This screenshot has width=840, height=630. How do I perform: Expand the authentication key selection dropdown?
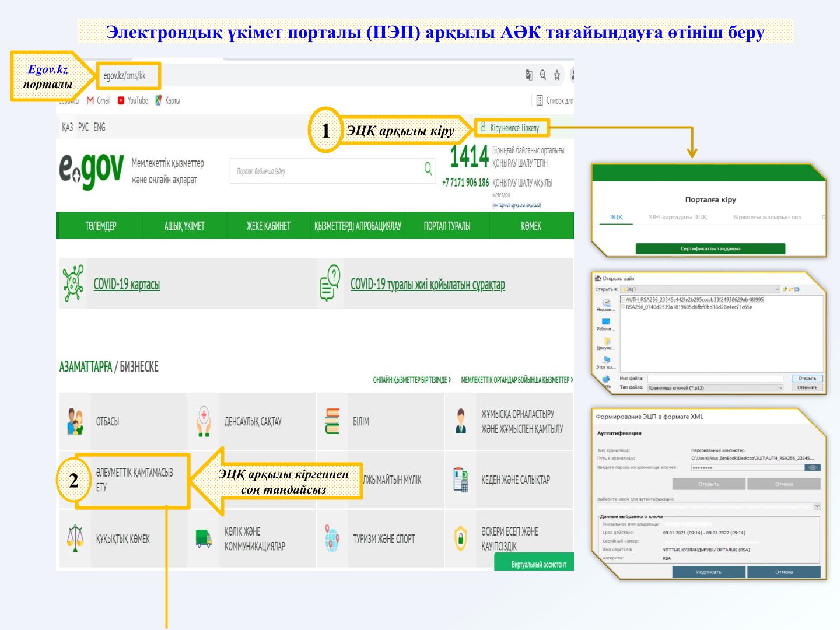click(817, 506)
